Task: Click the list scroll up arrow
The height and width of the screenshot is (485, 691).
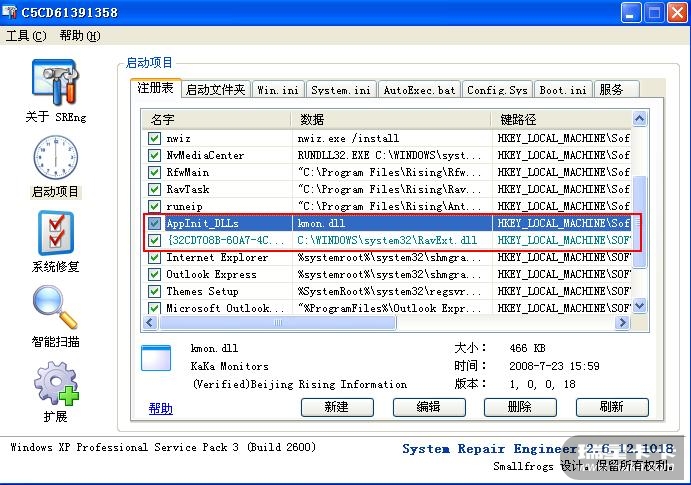Action: (639, 118)
